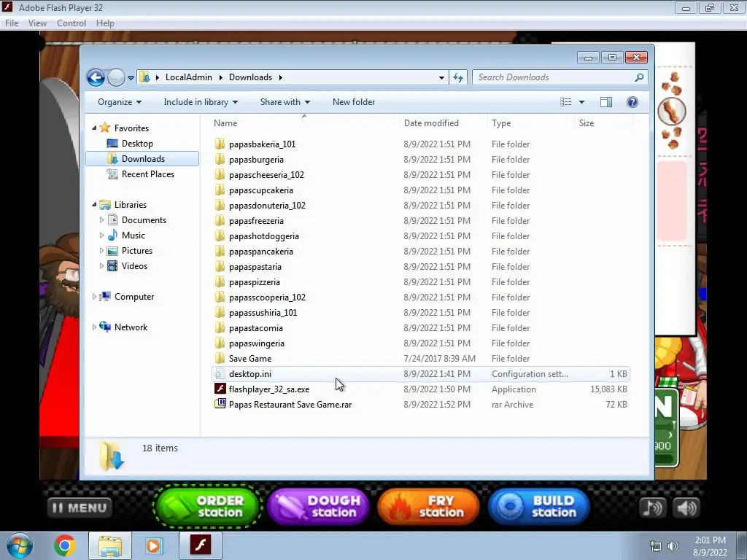Screen dimensions: 747x560
Task: Select the papasbakeria_101 folder icon
Action: (x=220, y=144)
